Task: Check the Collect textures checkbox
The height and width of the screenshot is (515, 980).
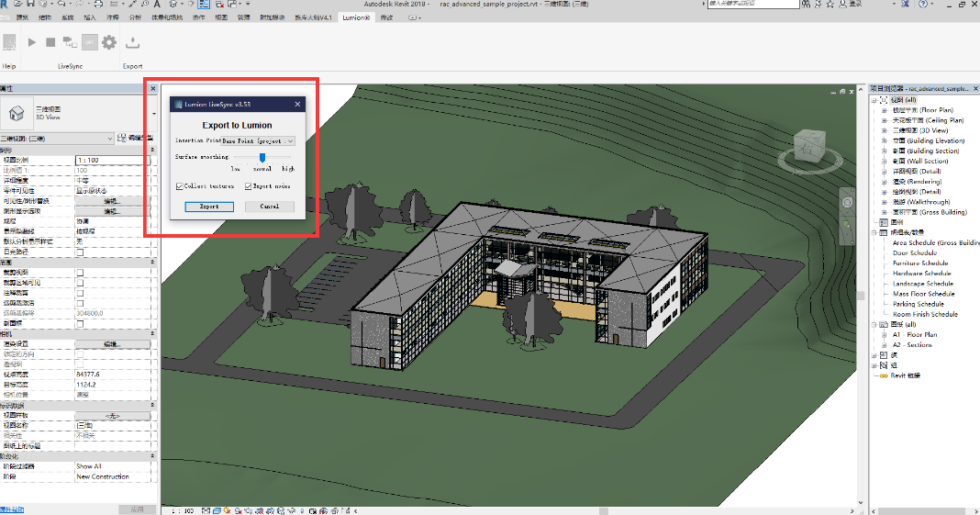Action: [x=180, y=186]
